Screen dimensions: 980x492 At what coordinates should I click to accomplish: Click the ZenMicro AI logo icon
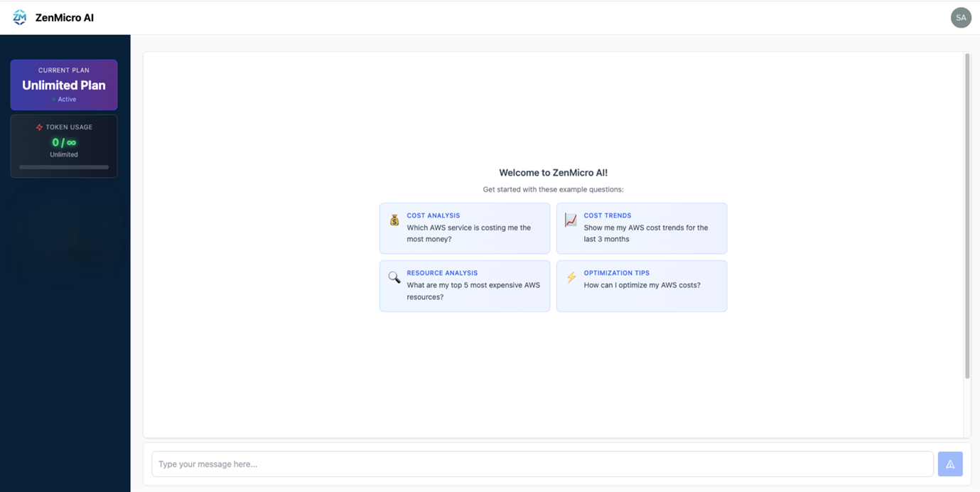(19, 17)
